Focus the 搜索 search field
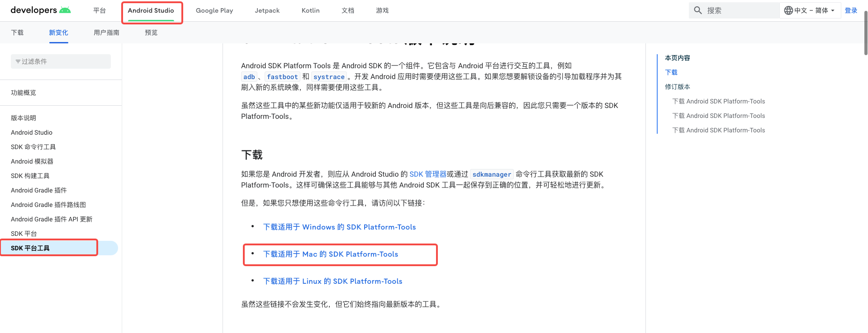868x333 pixels. [734, 10]
